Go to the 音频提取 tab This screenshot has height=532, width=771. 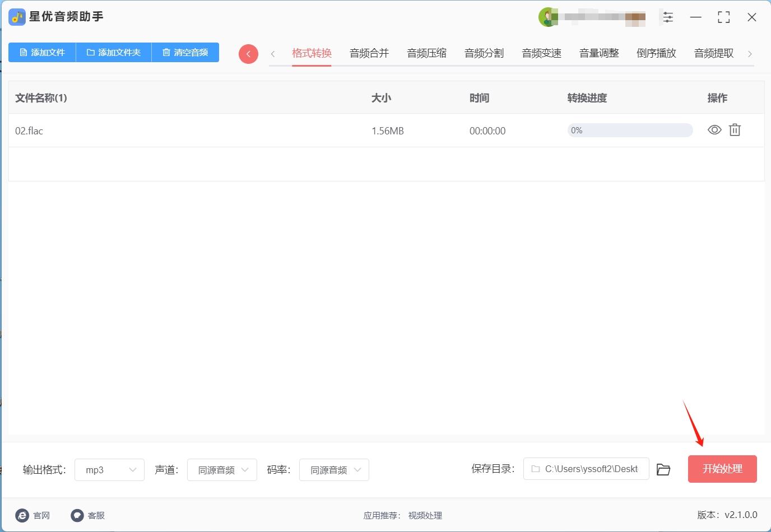[x=714, y=53]
